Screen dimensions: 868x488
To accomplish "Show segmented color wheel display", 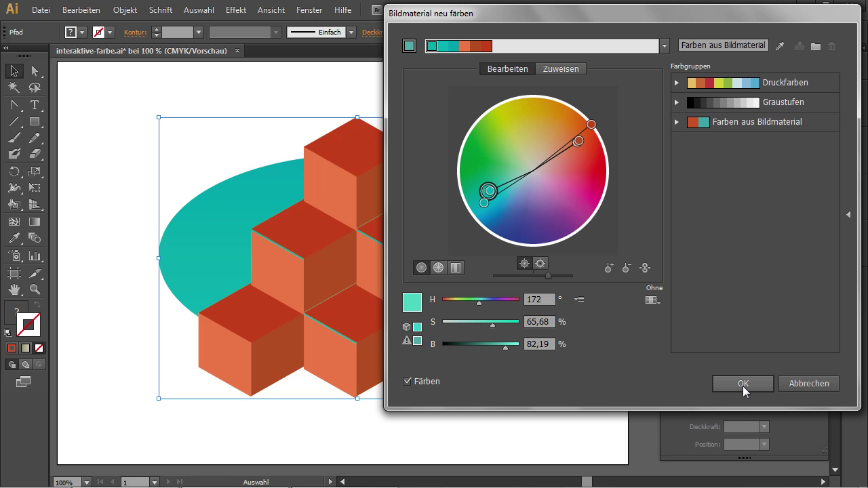I will [x=439, y=268].
